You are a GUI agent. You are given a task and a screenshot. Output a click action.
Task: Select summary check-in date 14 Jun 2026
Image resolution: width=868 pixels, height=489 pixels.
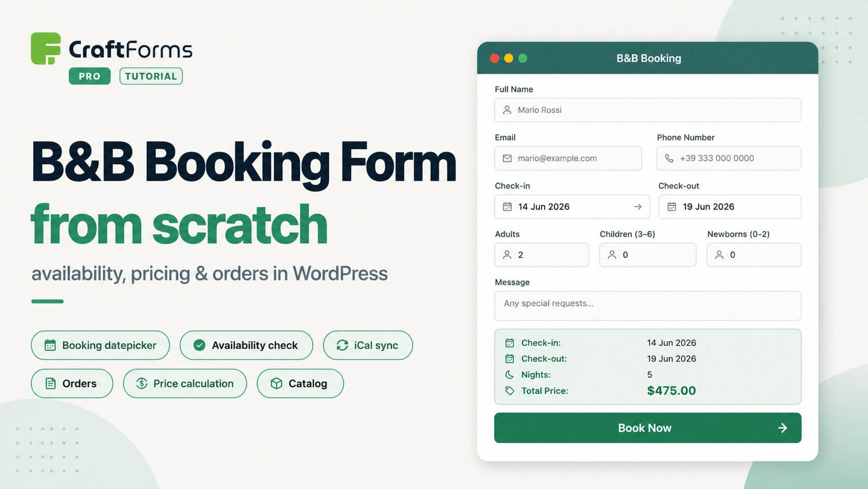[671, 343]
